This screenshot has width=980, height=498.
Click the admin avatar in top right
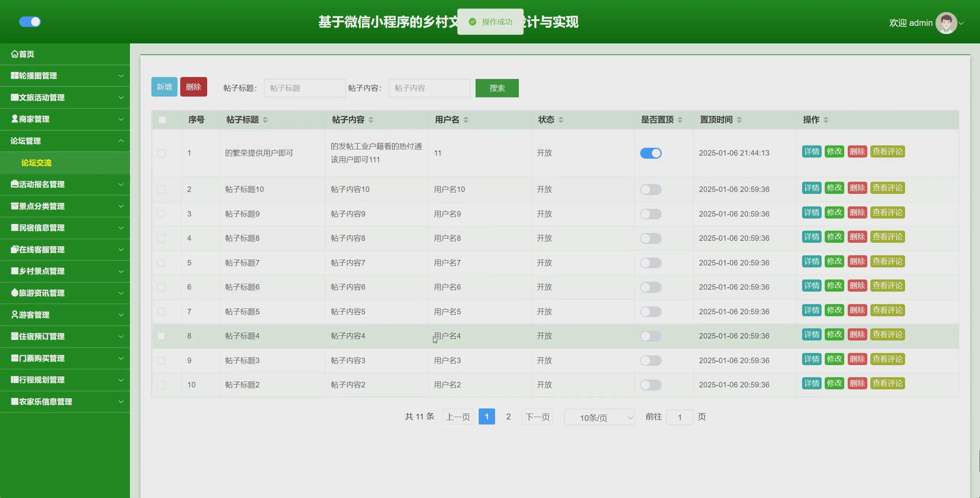pyautogui.click(x=946, y=23)
